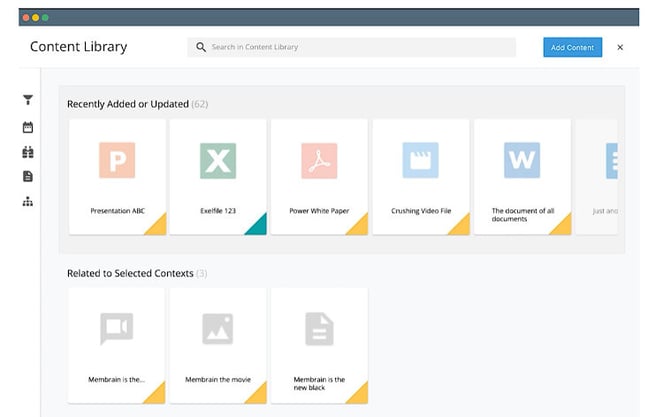Click the teal corner marker on Exelfile 123

[x=258, y=226]
